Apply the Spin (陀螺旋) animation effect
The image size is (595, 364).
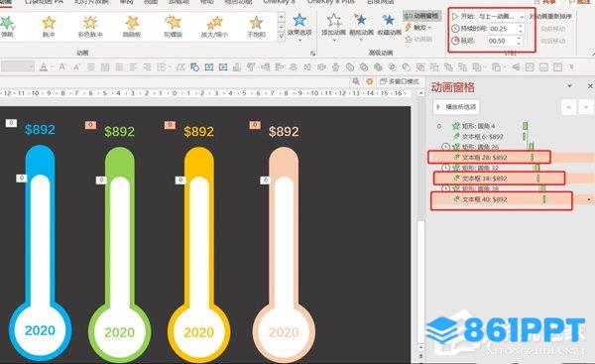173,26
